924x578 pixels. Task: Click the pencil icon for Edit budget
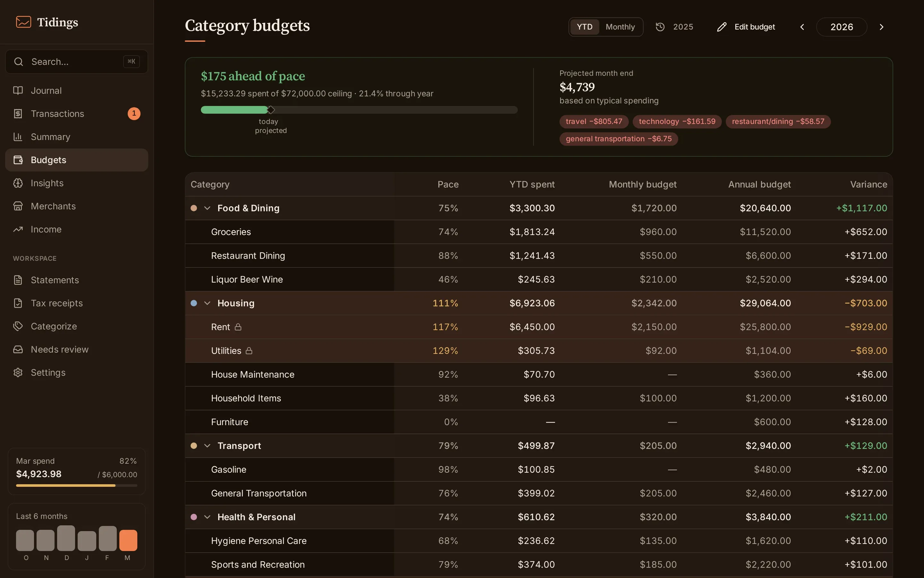722,27
